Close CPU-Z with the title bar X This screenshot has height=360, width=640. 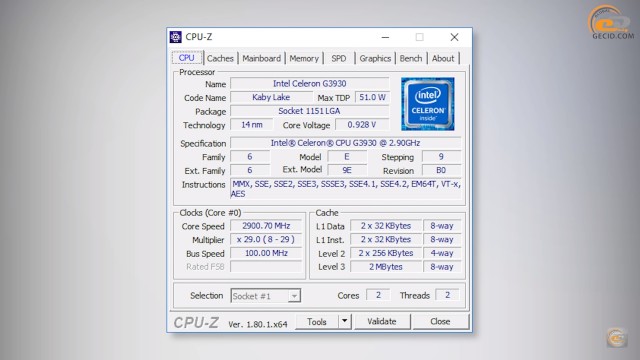(454, 37)
